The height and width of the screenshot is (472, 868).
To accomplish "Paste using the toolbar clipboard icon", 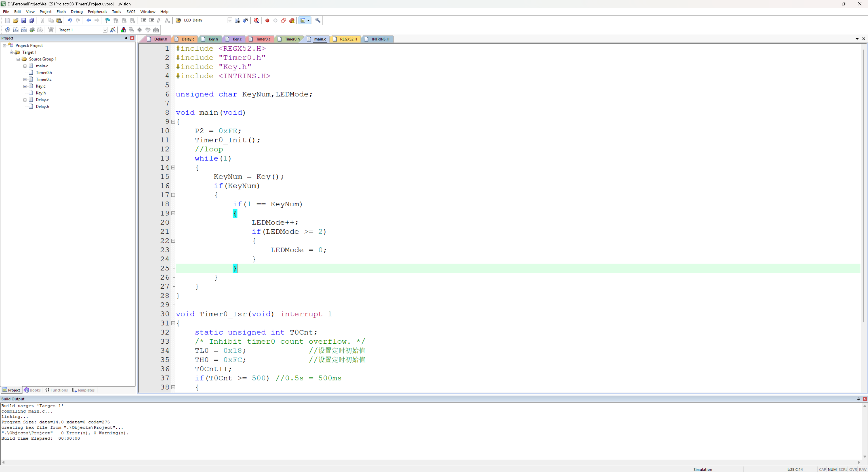I will coord(59,20).
